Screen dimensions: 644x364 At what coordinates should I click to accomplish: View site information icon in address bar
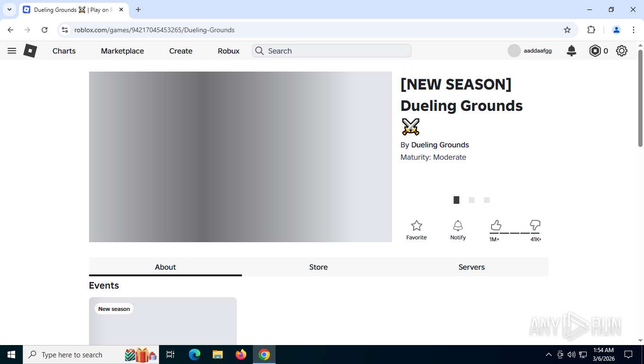[65, 30]
